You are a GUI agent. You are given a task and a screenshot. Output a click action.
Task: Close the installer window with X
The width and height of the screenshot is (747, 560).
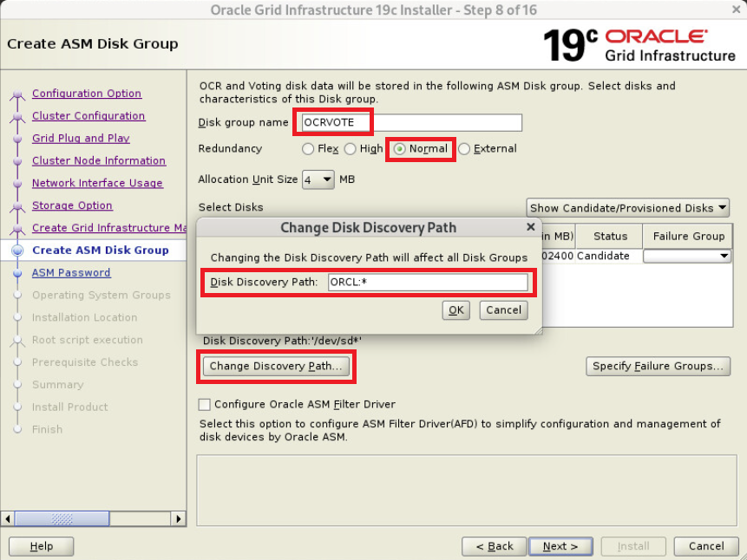(736, 9)
